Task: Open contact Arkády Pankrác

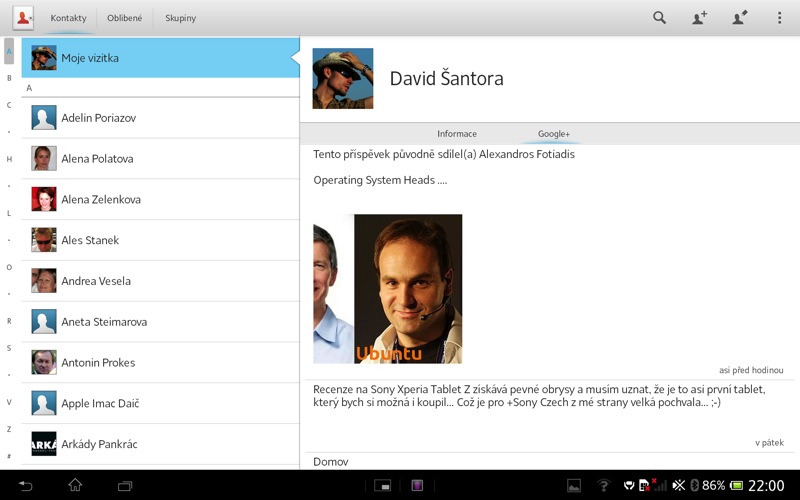Action: 160,444
